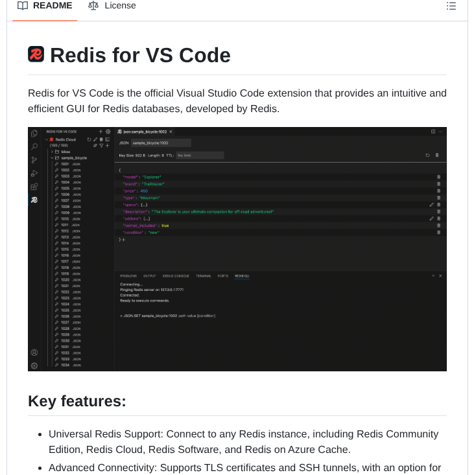Open the PORTS panel tab
Image resolution: width=476 pixels, height=475 pixels.
(223, 276)
